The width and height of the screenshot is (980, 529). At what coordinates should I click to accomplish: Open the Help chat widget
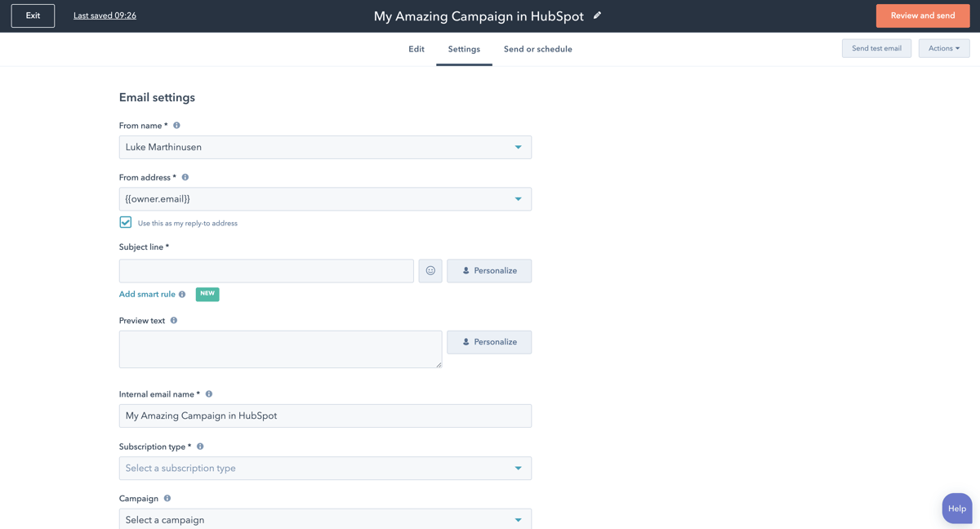tap(957, 508)
